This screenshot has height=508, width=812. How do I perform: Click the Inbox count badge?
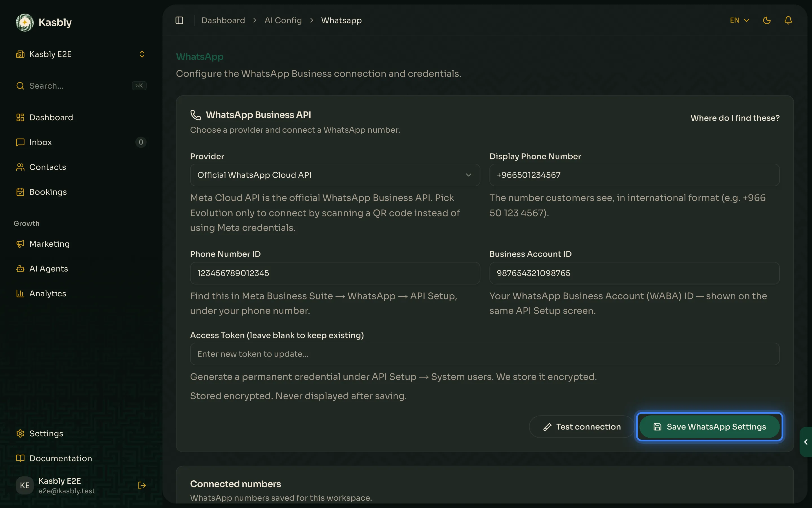(141, 142)
